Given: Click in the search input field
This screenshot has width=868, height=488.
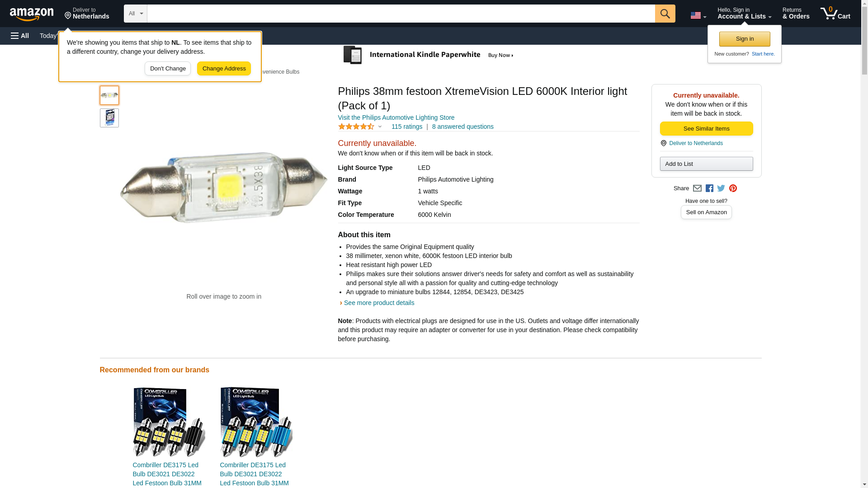Looking at the screenshot, I should (401, 14).
